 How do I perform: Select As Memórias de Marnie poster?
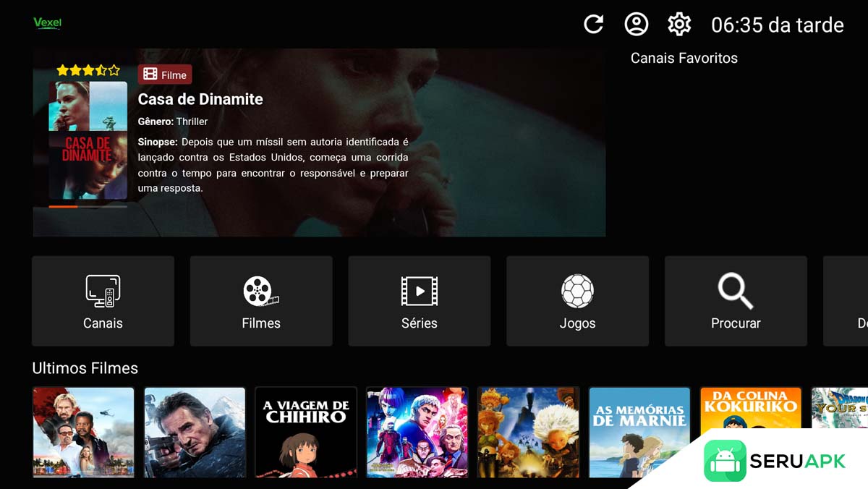point(639,432)
